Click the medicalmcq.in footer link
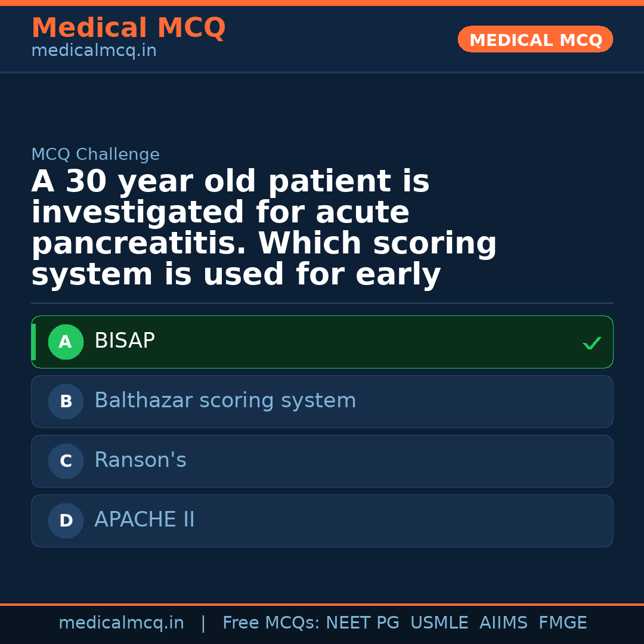 [122, 622]
